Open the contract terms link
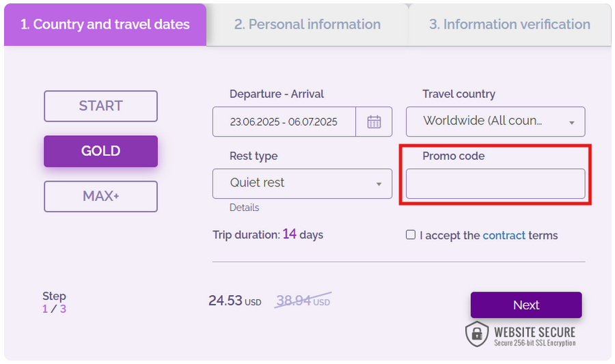This screenshot has width=615, height=364. click(x=504, y=236)
